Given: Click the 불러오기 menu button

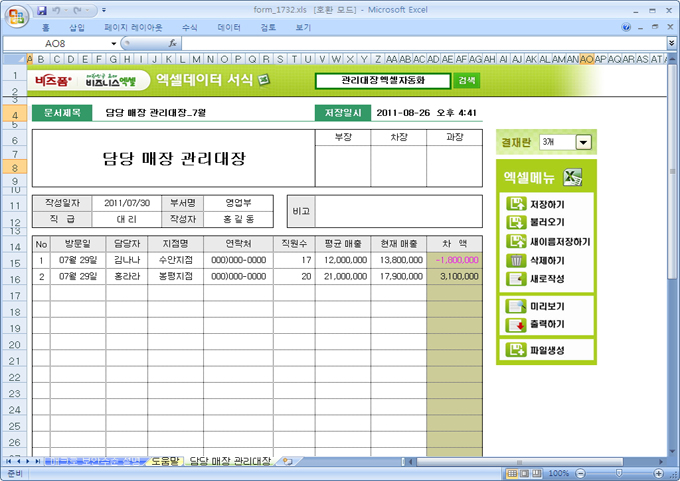Looking at the screenshot, I should click(x=536, y=222).
